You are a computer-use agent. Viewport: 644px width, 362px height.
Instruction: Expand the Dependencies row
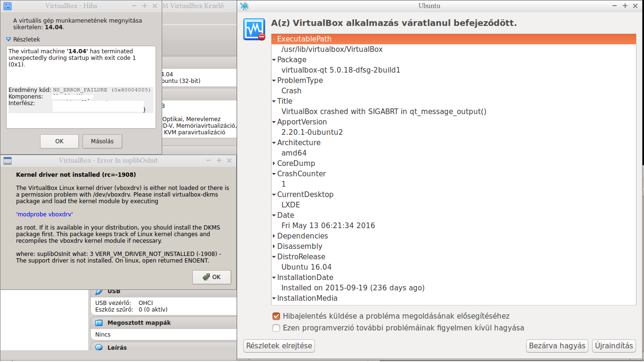(x=274, y=236)
